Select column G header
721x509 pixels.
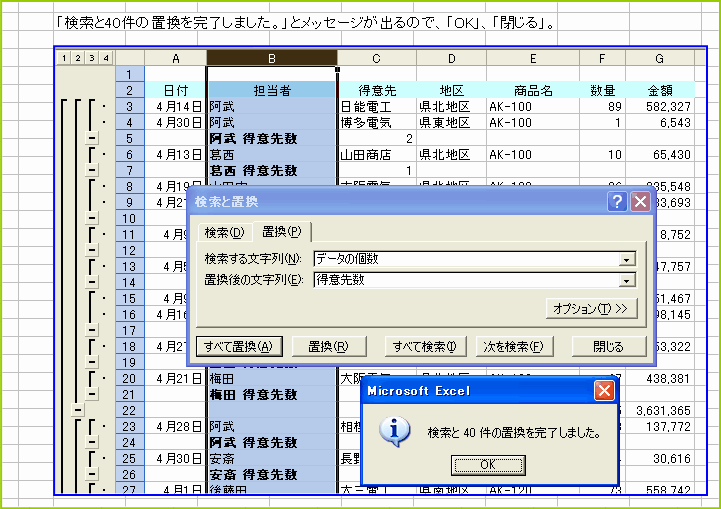click(660, 58)
